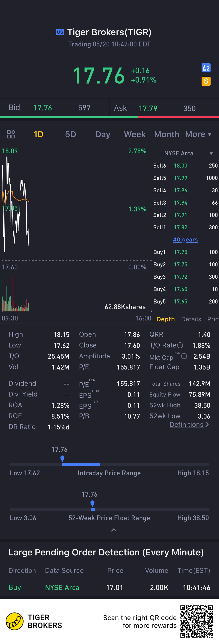Switch chart to 1D timeframe
219x644 pixels.
click(x=39, y=134)
